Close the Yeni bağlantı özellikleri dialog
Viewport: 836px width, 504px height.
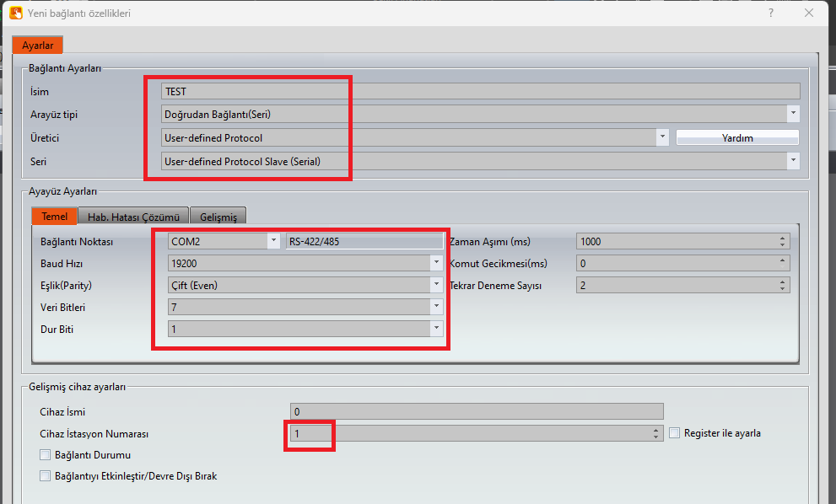pyautogui.click(x=809, y=13)
